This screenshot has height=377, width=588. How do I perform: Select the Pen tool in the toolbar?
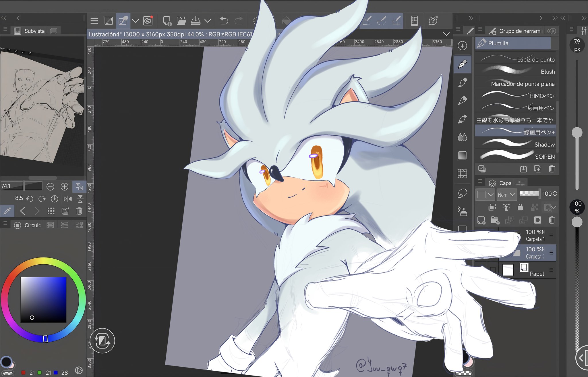pos(462,64)
